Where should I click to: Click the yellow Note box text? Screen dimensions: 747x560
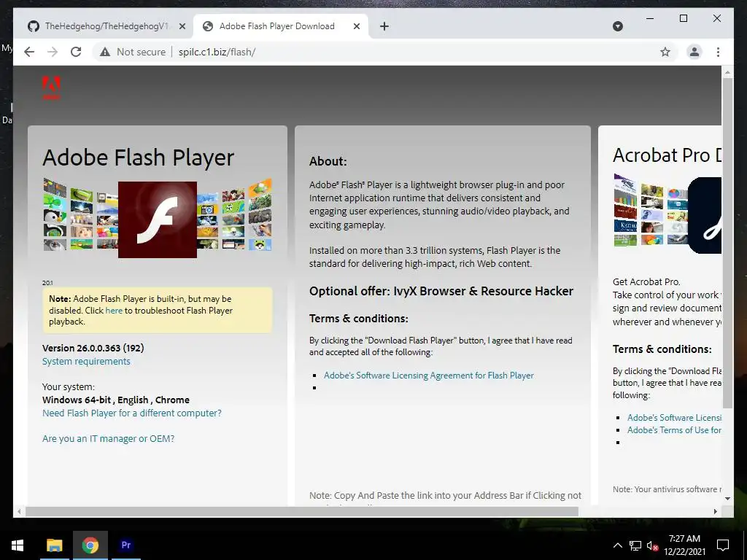158,311
